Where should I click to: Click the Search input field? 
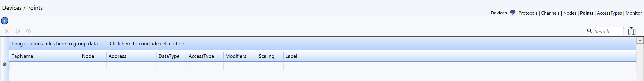click(609, 31)
